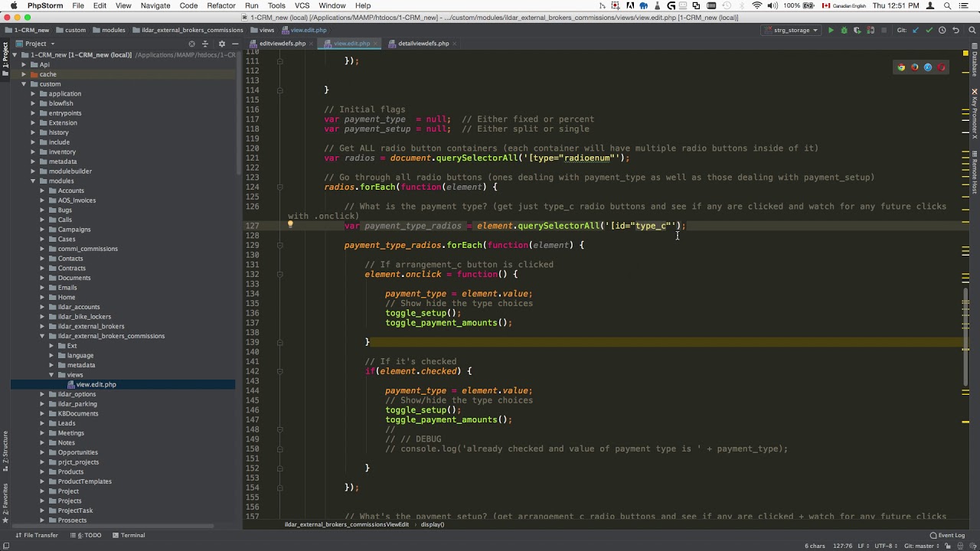
Task: Toggle fold marker at line 124
Action: click(x=279, y=187)
